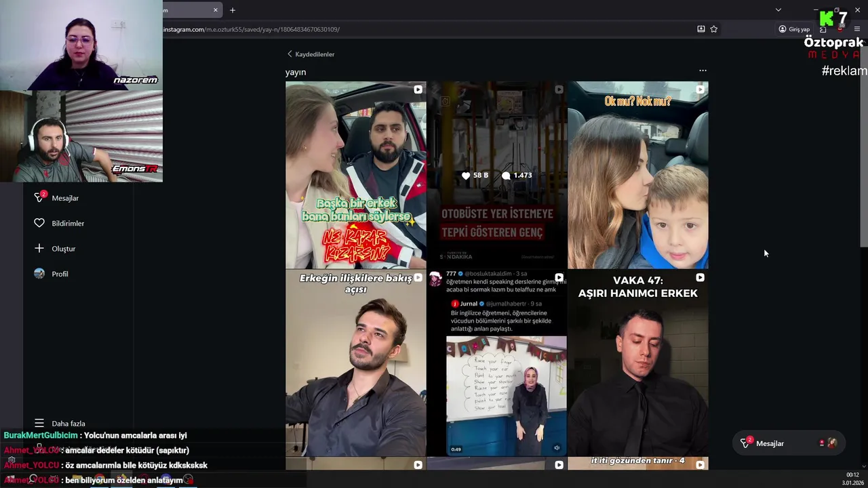Click the 0:49 video duration label
The height and width of the screenshot is (488, 868).
pyautogui.click(x=456, y=449)
